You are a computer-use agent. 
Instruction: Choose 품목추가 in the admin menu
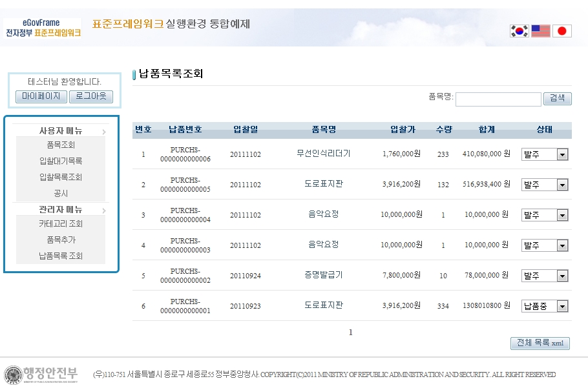(x=61, y=240)
